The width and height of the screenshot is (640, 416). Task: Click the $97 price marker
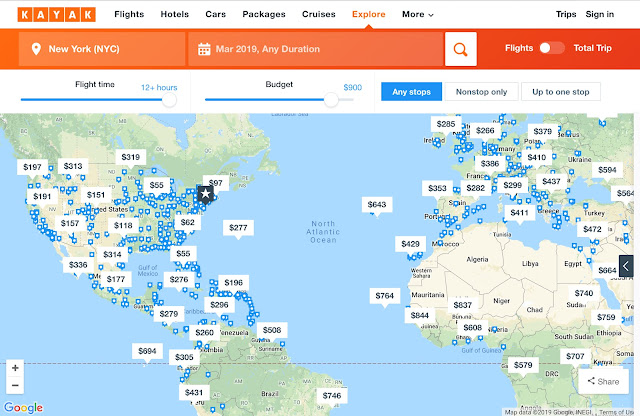216,183
